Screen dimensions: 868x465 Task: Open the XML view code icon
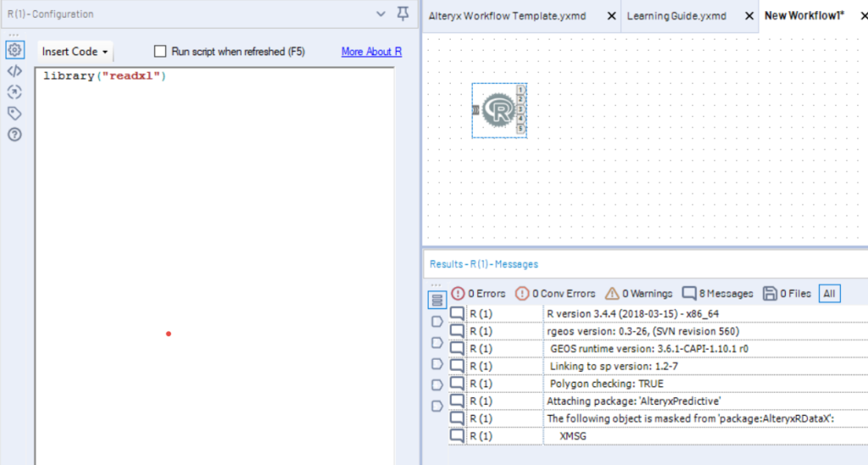tap(15, 71)
